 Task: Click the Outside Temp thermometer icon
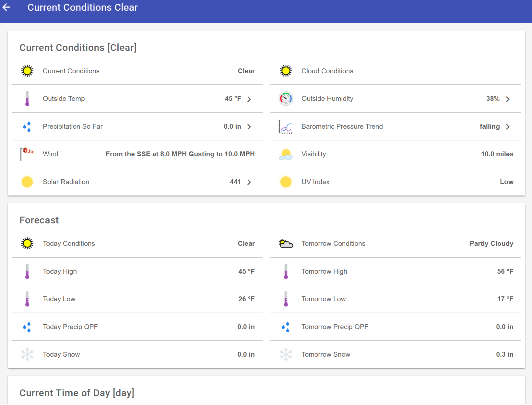point(27,99)
